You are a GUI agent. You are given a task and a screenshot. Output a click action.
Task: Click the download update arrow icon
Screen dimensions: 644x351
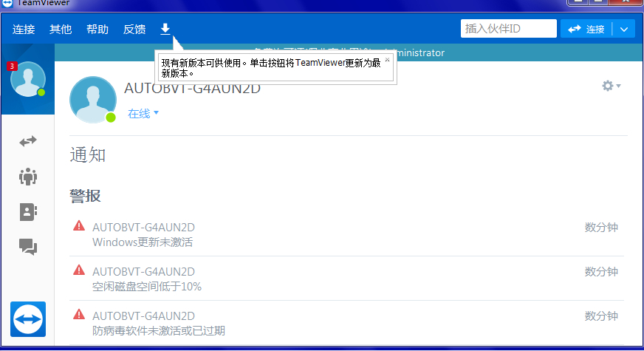[x=165, y=29]
